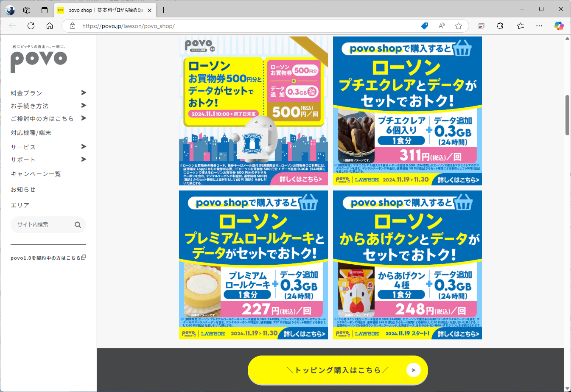Click the トッピング購入はこちら yellow button
Screen dimensions: 571x392
338,370
